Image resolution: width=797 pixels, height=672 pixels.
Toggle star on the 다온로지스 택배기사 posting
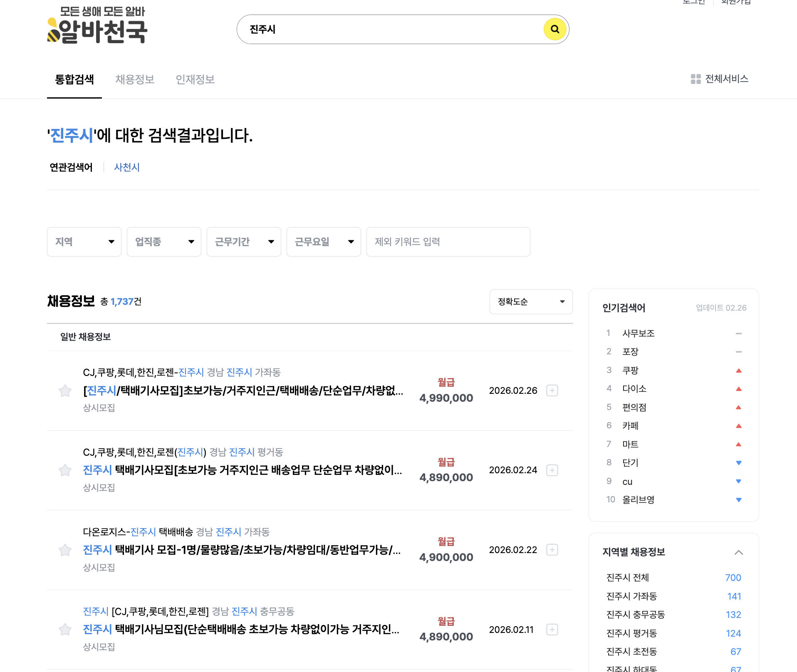point(65,550)
